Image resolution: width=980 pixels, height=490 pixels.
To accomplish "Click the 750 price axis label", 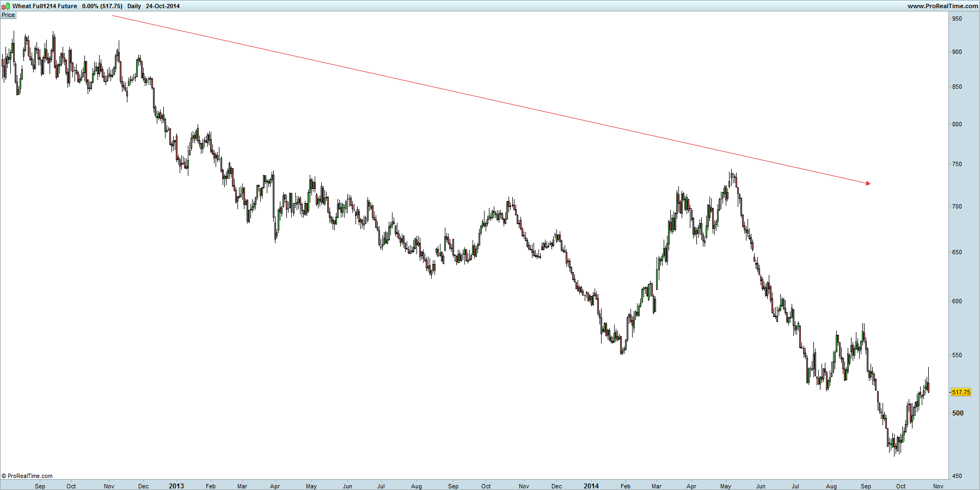I will tap(957, 164).
